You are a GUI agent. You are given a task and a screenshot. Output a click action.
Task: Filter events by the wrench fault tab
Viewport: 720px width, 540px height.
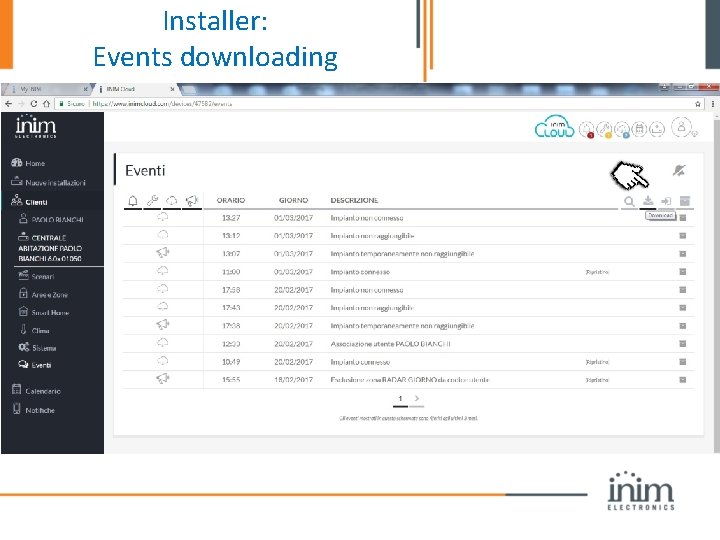[152, 201]
